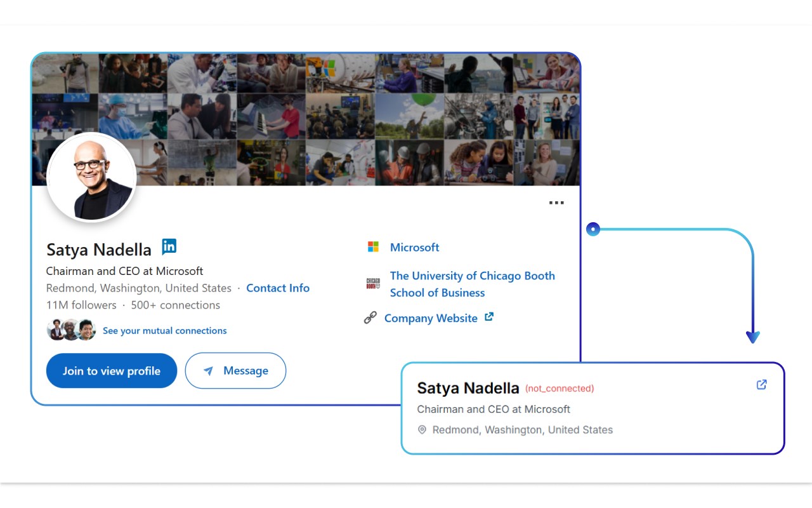The height and width of the screenshot is (508, 812).
Task: Click the 500+ connections text
Action: (x=176, y=305)
